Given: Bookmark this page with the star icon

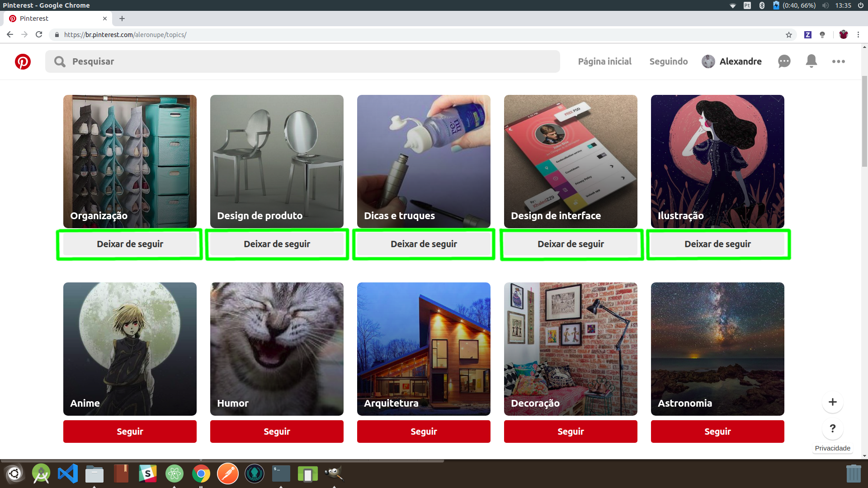Looking at the screenshot, I should (789, 35).
